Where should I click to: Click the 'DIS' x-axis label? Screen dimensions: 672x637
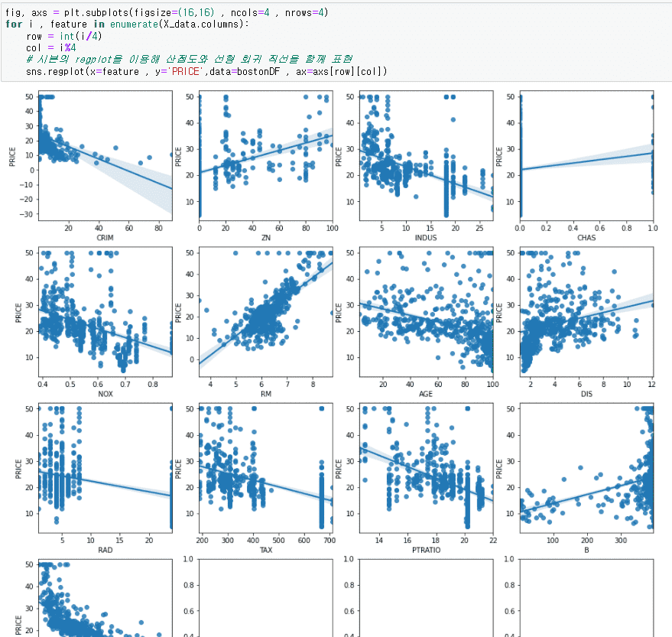tap(586, 394)
